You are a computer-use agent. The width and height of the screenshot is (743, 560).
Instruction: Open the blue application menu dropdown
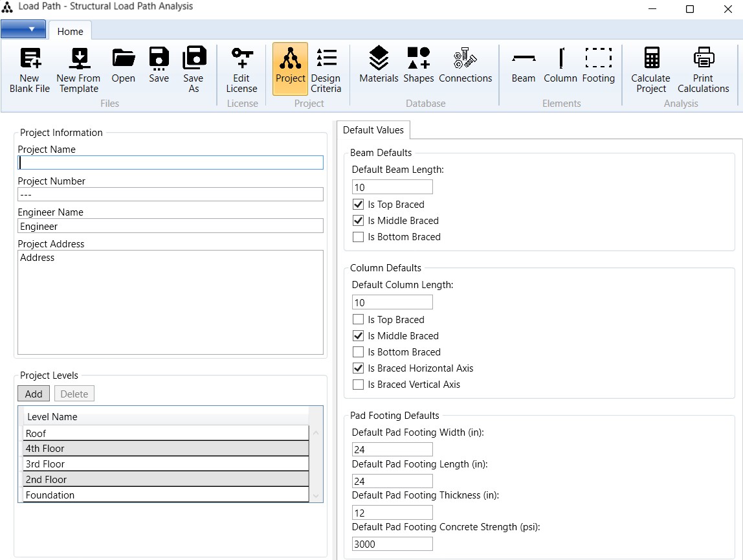(x=24, y=29)
